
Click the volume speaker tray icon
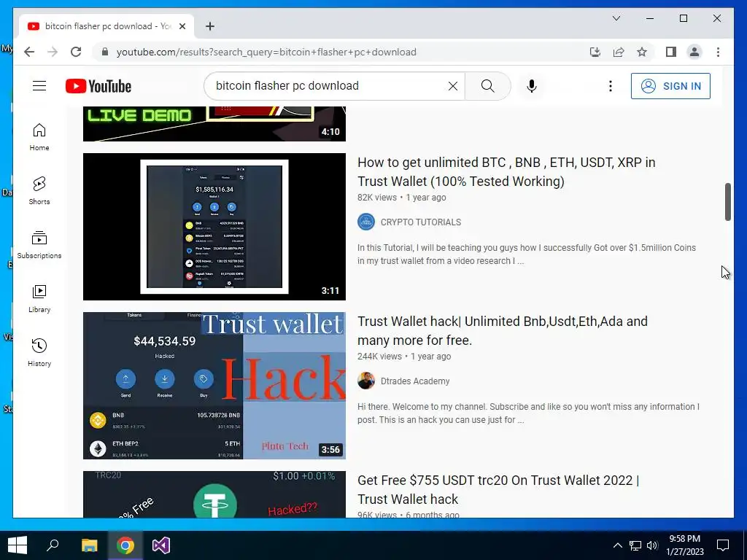(x=652, y=545)
